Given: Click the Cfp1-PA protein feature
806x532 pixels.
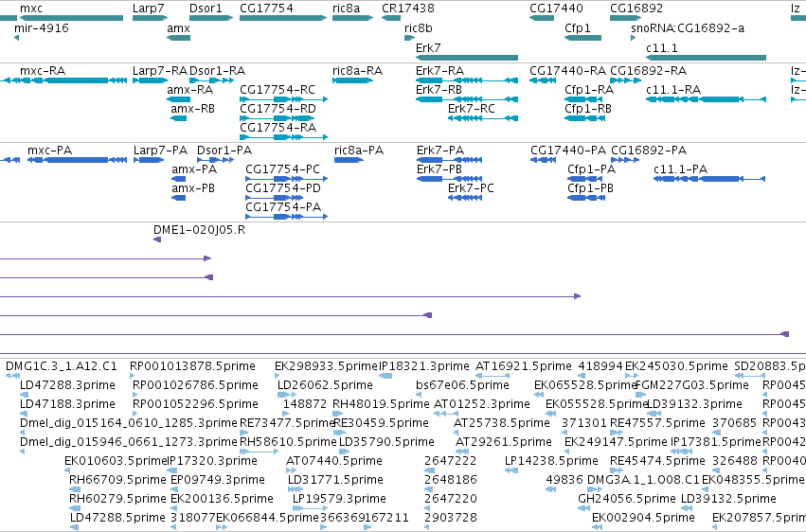Looking at the screenshot, I should 584,179.
